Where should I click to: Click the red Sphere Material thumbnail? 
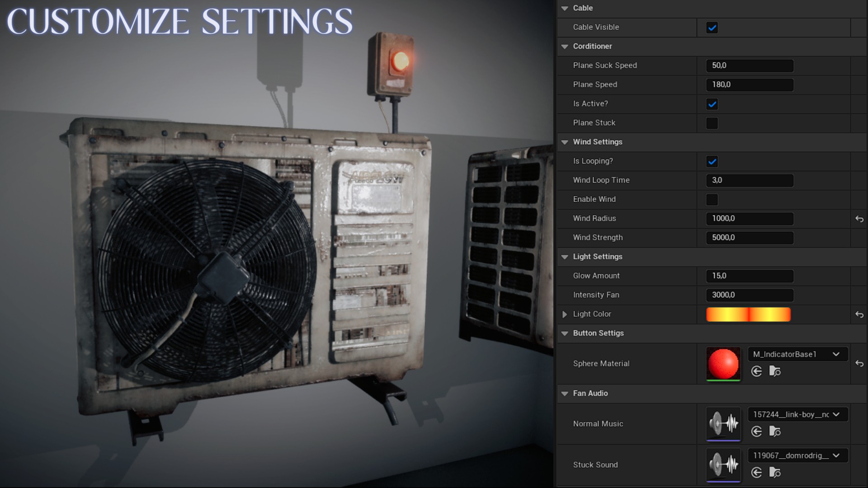[x=723, y=364]
